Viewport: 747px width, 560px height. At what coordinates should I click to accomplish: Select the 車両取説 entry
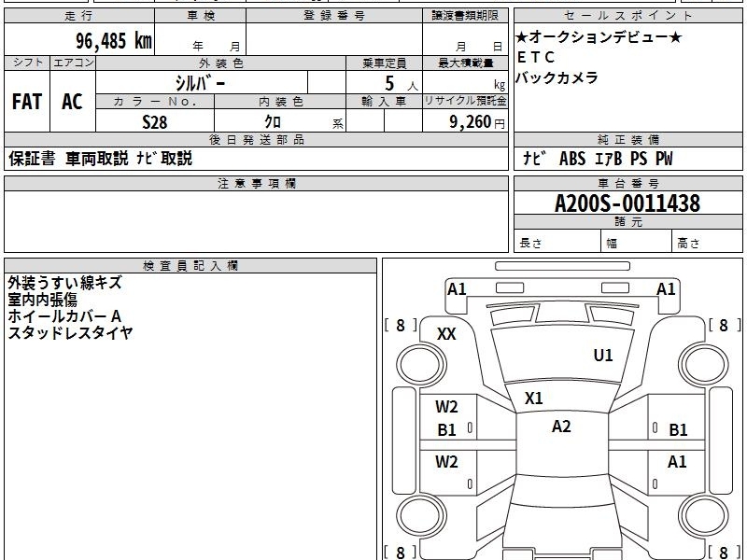tap(97, 159)
